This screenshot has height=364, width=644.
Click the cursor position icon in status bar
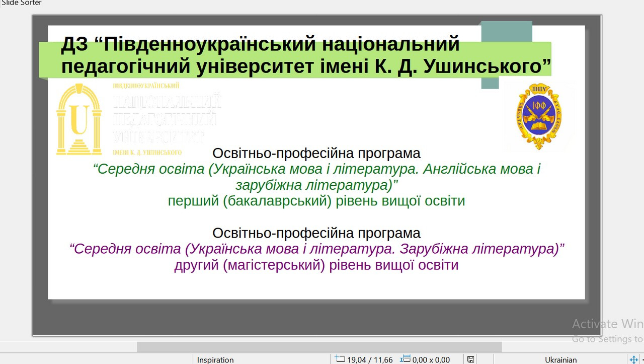(x=340, y=359)
